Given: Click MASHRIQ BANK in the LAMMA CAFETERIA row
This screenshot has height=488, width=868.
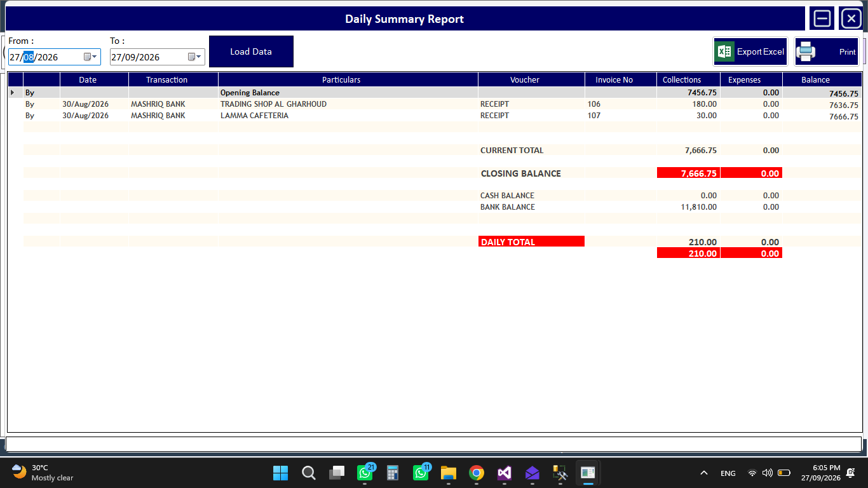Looking at the screenshot, I should [x=173, y=116].
